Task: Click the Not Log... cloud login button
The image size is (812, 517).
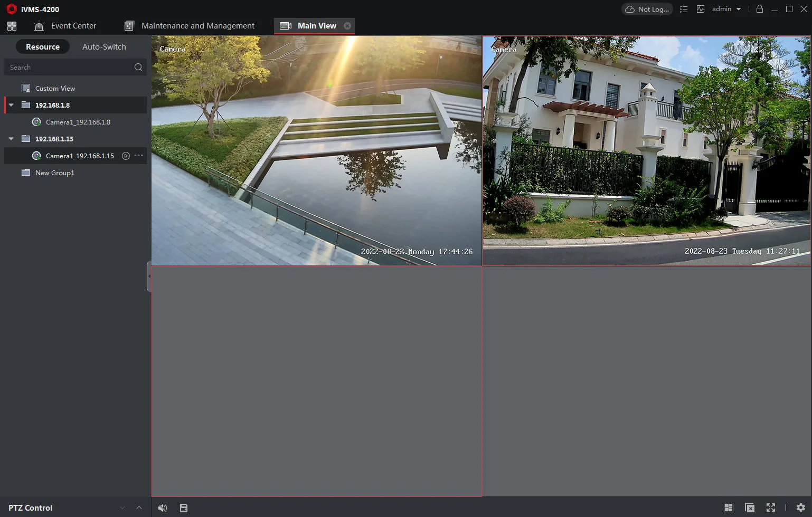Action: 646,9
